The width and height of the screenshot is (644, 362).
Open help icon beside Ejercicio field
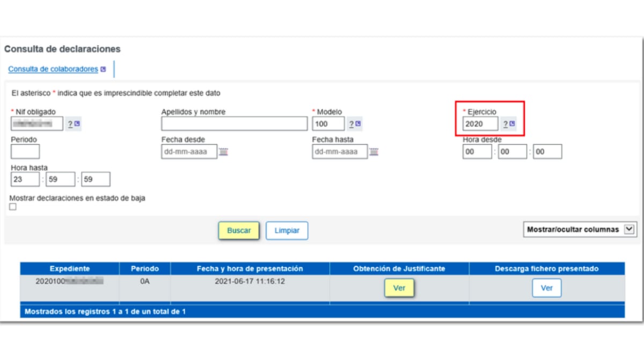508,124
